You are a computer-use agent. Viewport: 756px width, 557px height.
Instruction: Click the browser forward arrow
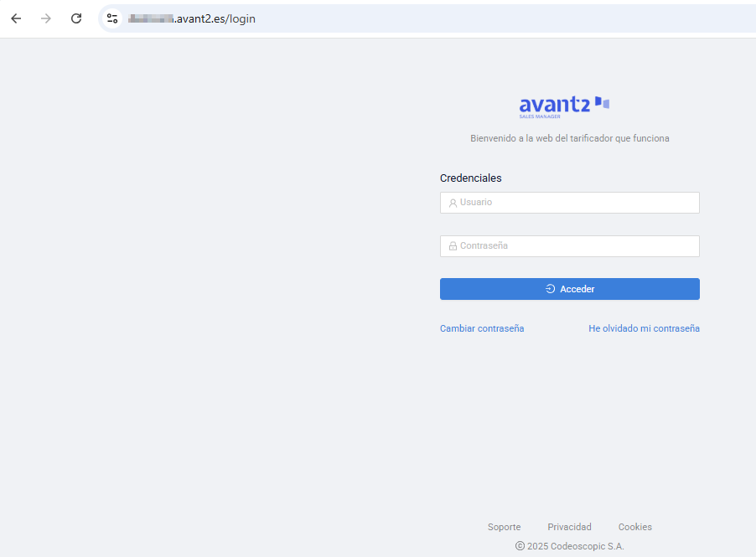(x=46, y=18)
